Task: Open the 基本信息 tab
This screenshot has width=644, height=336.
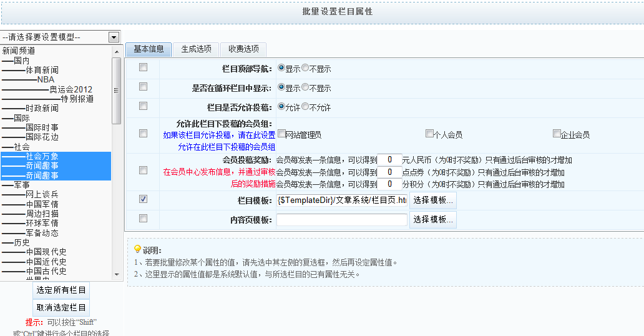Action: coord(149,49)
